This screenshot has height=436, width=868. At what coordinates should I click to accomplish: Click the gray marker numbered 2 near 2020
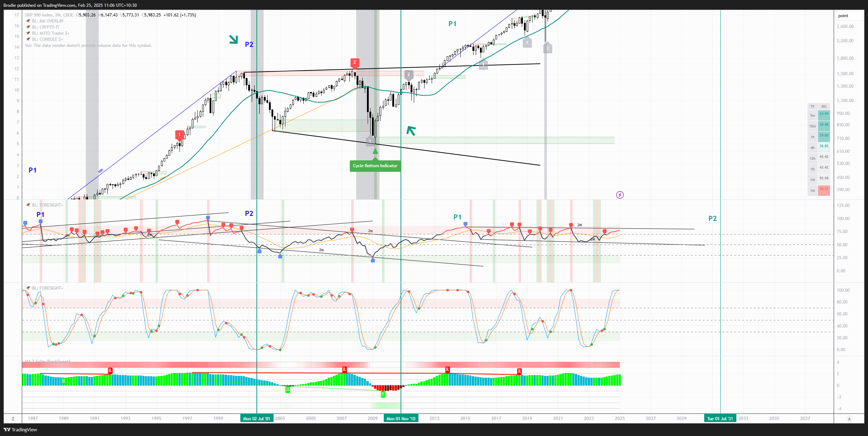coord(548,48)
